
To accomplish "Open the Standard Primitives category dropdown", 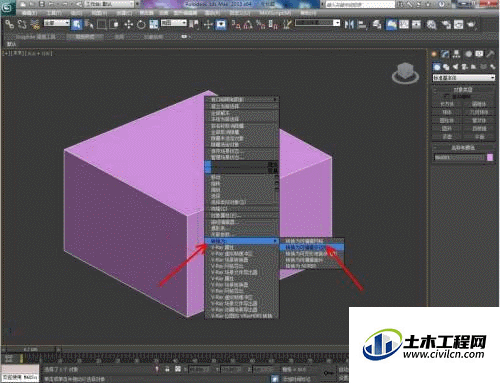I will 463,78.
